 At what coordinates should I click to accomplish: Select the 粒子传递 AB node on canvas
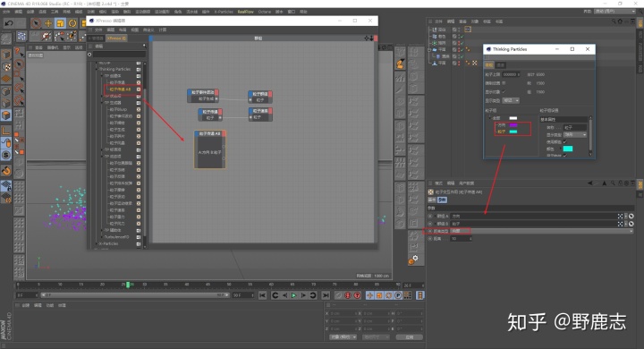(x=210, y=149)
